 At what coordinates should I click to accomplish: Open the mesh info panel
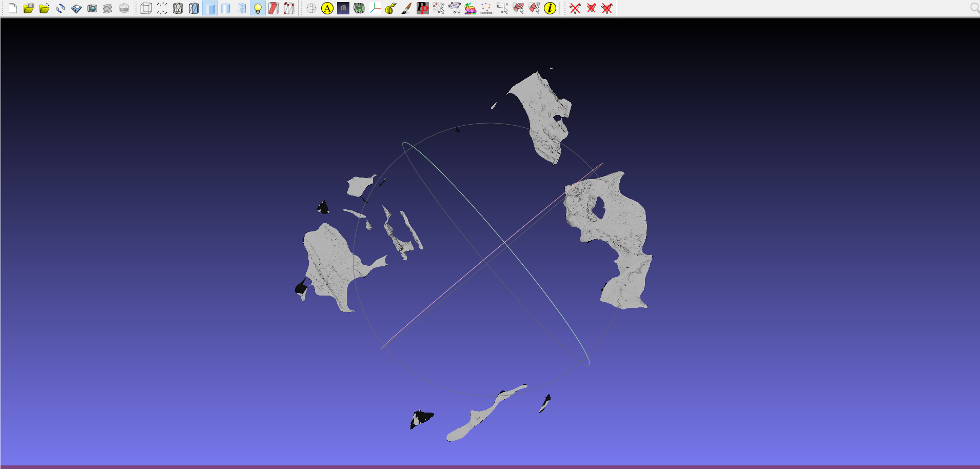click(550, 9)
